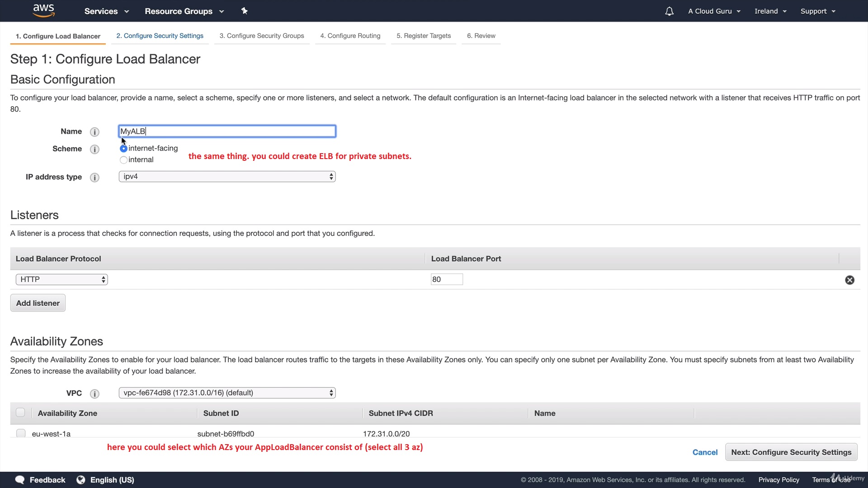Click info icon beside IP address type

click(94, 178)
